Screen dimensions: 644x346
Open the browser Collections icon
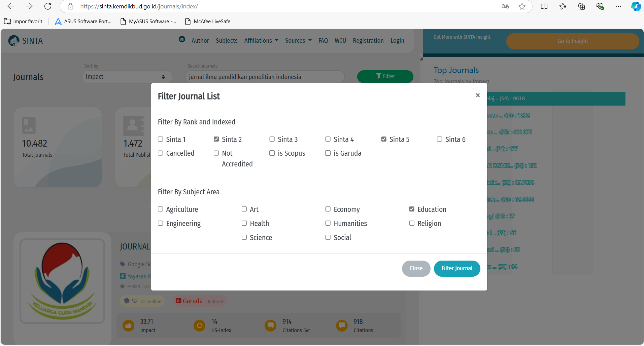pos(581,6)
